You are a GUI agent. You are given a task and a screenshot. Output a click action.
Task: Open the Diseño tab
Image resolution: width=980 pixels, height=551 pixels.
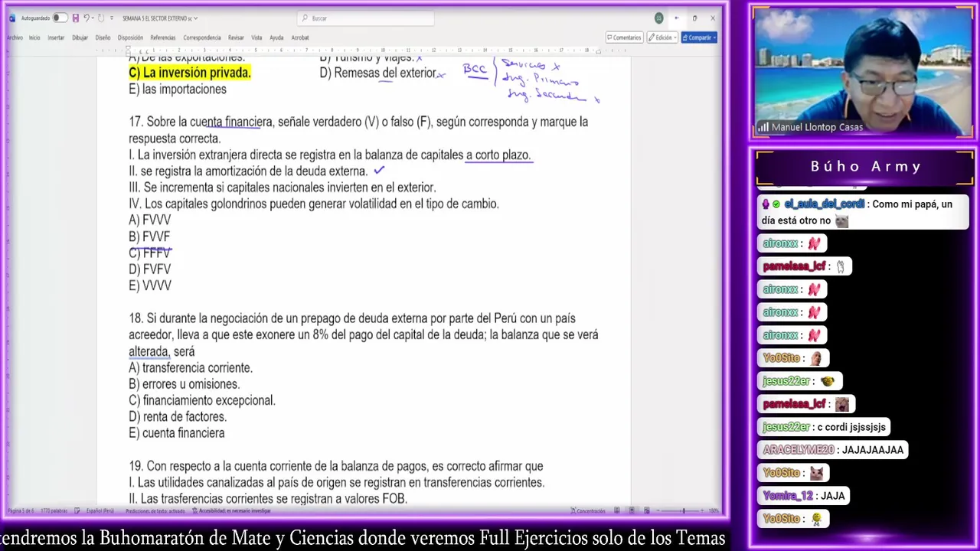(x=103, y=37)
